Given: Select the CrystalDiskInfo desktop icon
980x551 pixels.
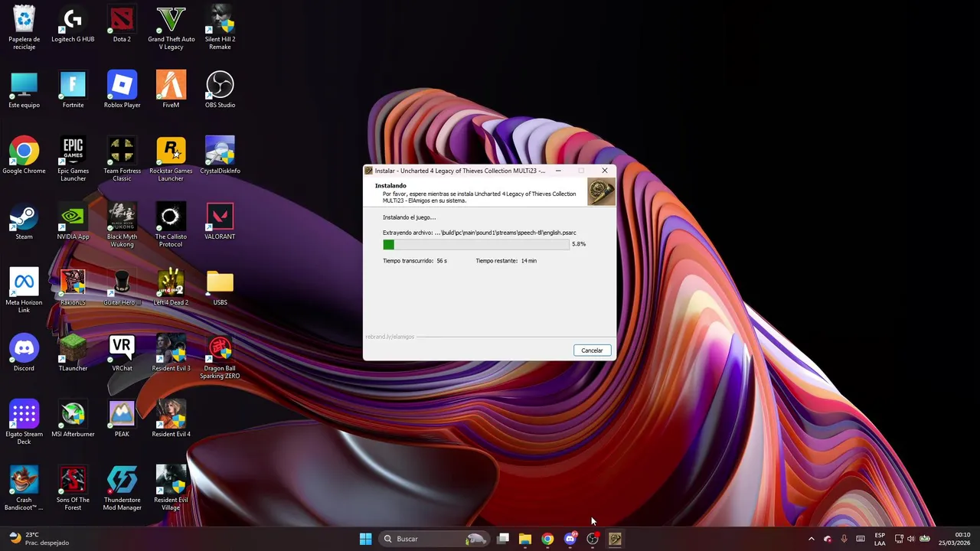Looking at the screenshot, I should pyautogui.click(x=220, y=156).
